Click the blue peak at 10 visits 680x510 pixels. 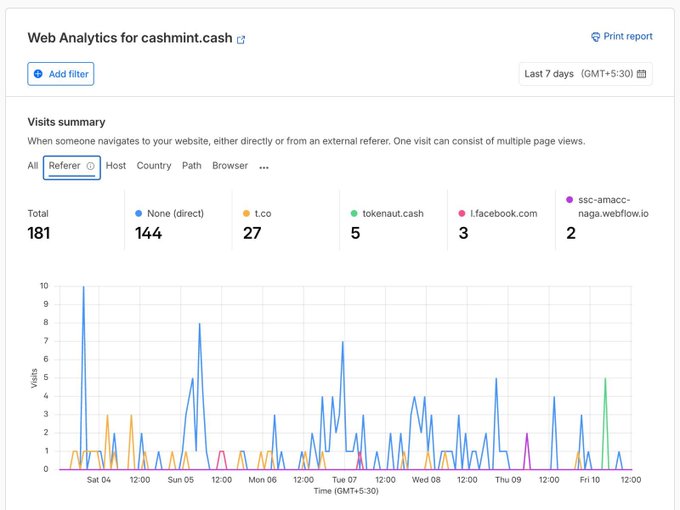coord(84,287)
